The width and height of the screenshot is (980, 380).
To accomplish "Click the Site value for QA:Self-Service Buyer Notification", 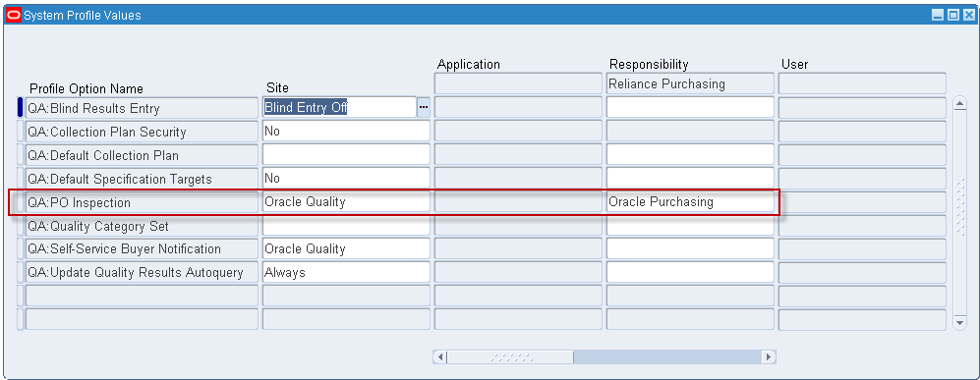I will click(x=346, y=248).
